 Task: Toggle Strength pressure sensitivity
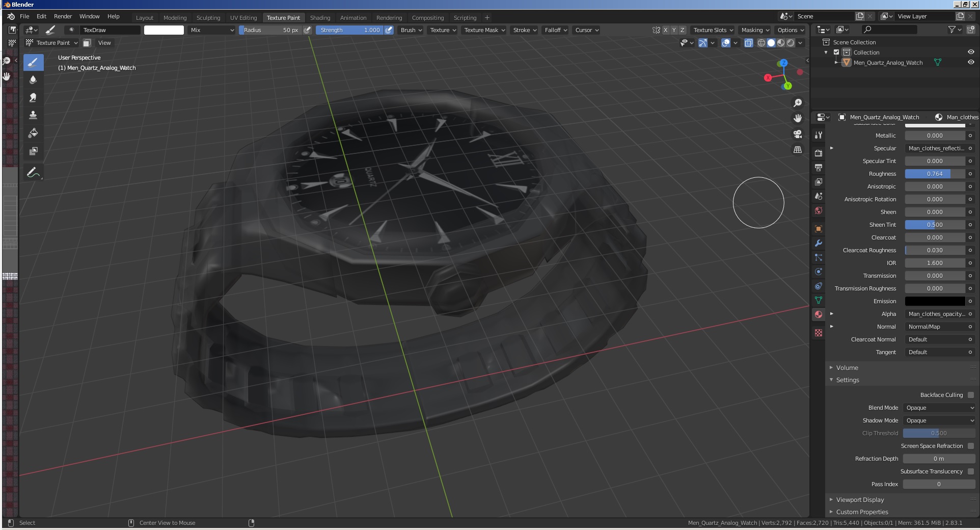(x=389, y=30)
